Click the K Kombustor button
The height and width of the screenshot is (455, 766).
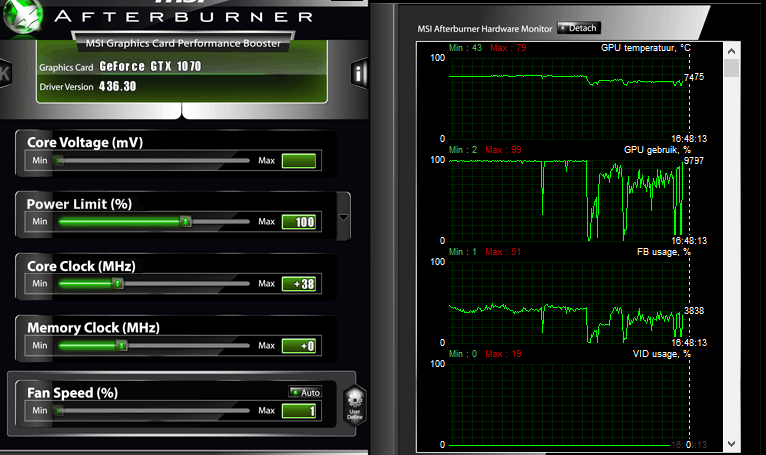click(x=5, y=74)
